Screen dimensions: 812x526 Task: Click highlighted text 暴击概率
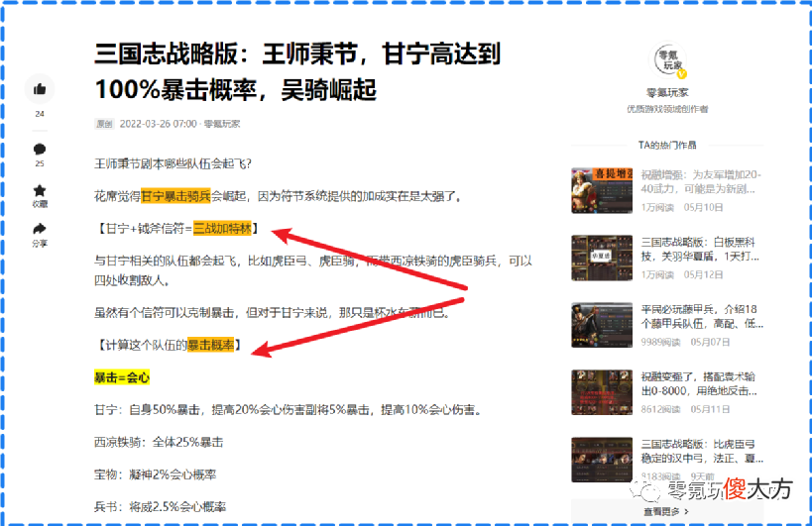coord(210,345)
